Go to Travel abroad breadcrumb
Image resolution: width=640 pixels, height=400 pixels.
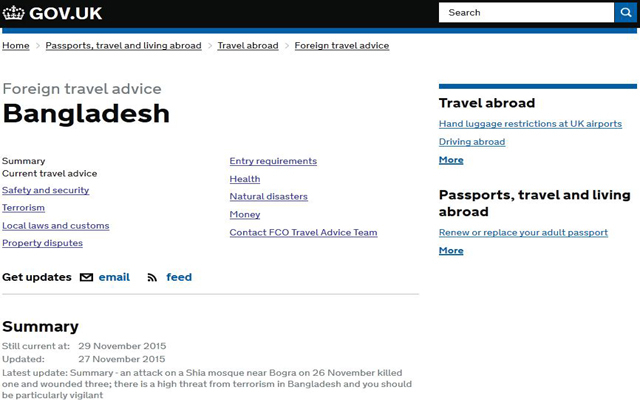(x=248, y=45)
